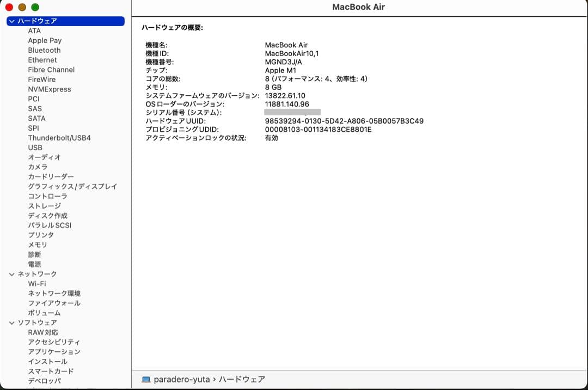The image size is (588, 390).
Task: Open 電源 in the sidebar
Action: (x=34, y=264)
